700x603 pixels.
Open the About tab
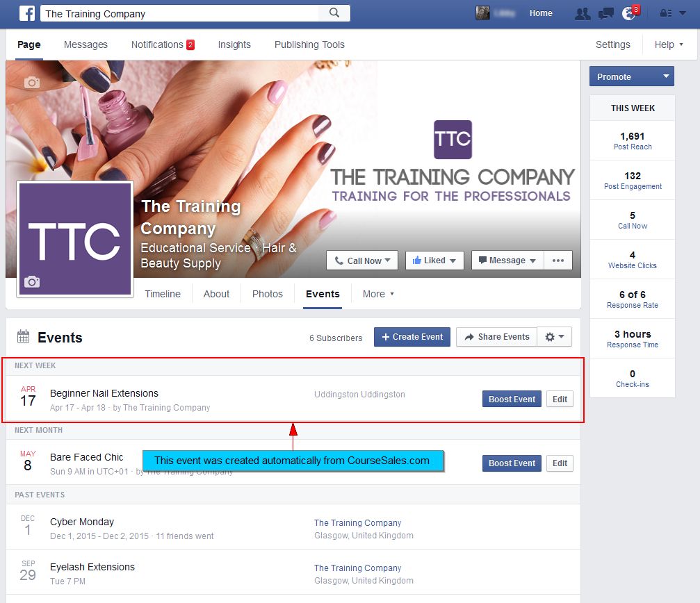216,294
